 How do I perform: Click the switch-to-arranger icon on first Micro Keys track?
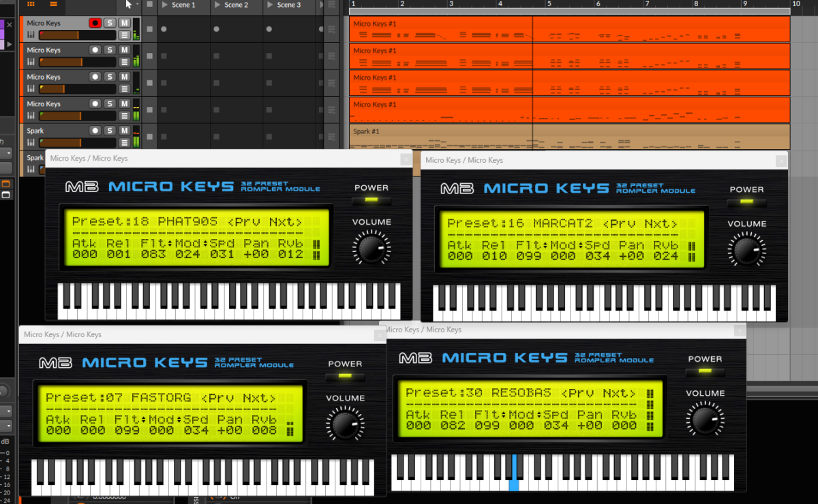(331, 29)
